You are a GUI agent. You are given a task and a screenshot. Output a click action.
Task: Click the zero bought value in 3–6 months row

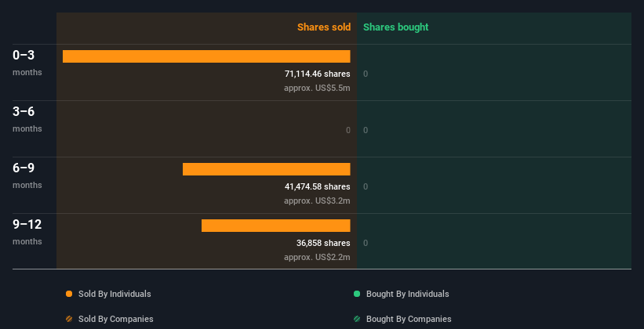366,130
